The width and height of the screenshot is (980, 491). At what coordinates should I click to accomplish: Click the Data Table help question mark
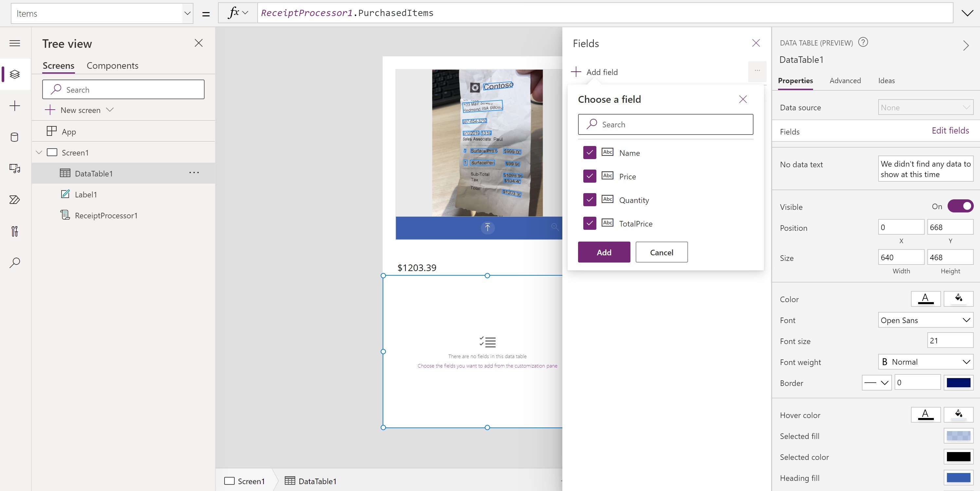pos(863,42)
